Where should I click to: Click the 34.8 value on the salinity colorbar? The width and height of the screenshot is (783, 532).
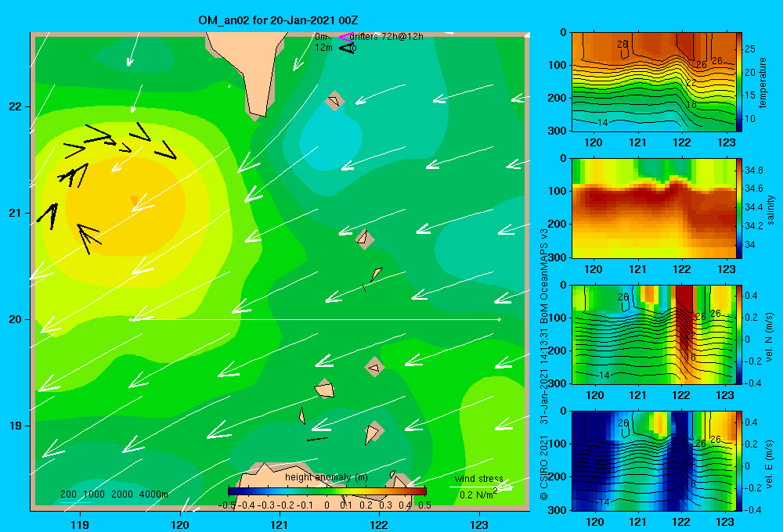[x=753, y=171]
